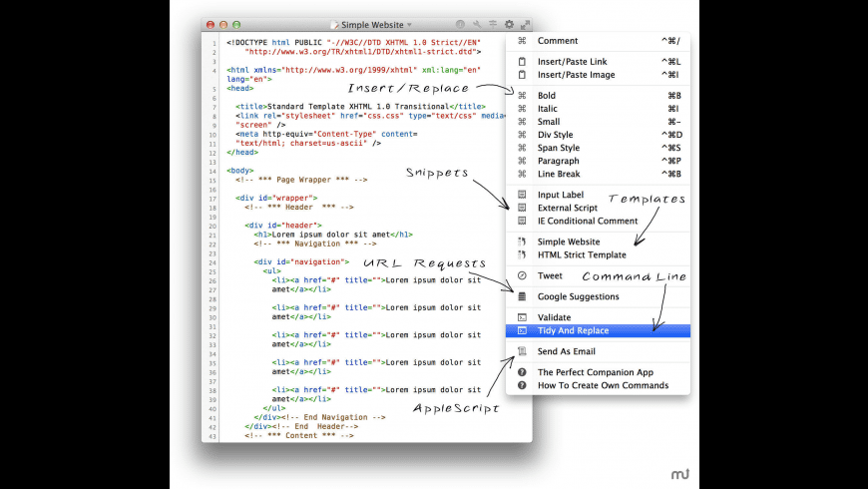
Task: Insert the Input Label snippet
Action: pyautogui.click(x=598, y=195)
